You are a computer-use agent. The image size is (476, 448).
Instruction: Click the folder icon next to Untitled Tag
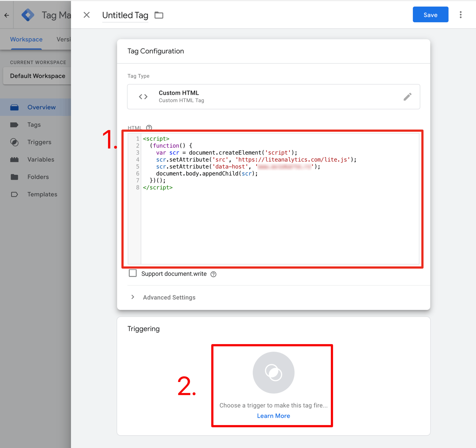coord(159,15)
